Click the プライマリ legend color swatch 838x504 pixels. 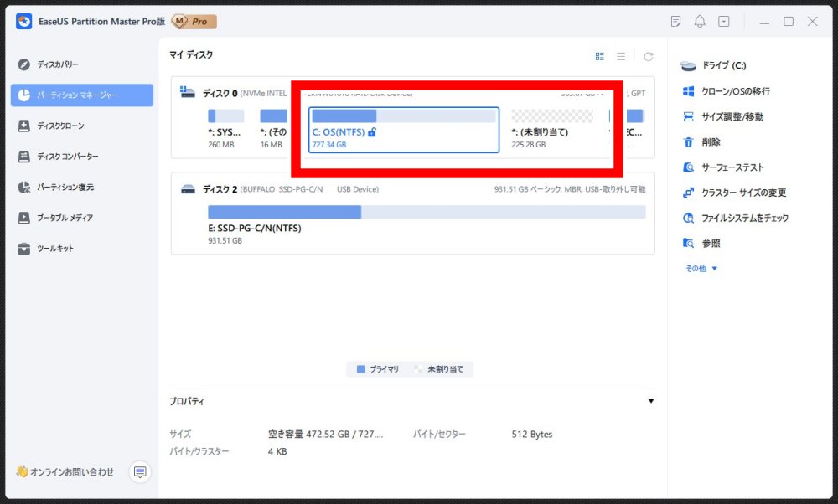(360, 369)
